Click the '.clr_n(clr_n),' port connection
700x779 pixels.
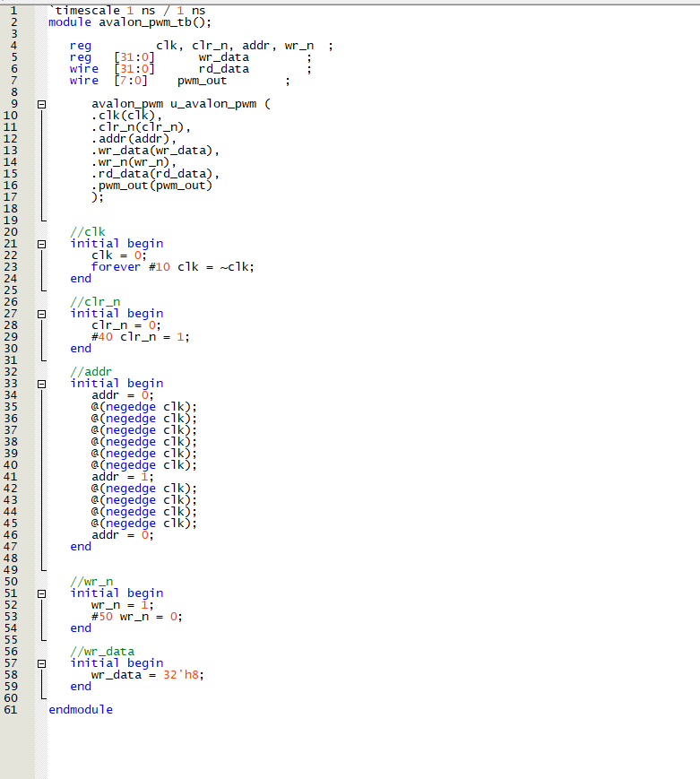pyautogui.click(x=141, y=127)
